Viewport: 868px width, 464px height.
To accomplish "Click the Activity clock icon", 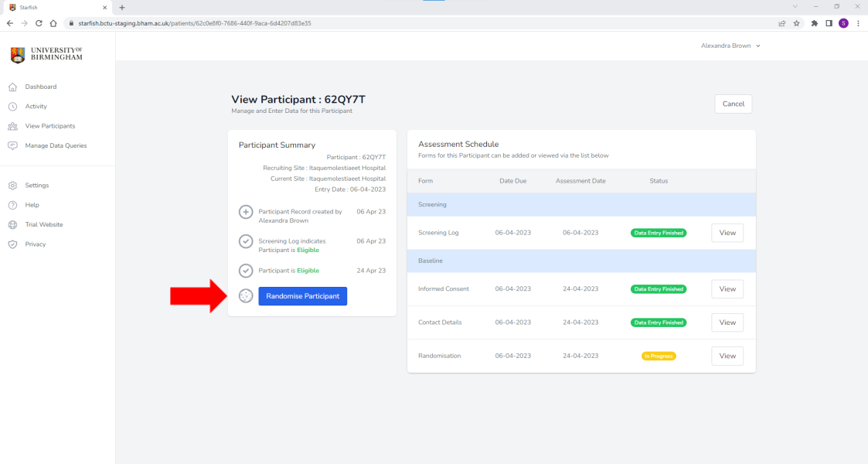I will pos(12,107).
